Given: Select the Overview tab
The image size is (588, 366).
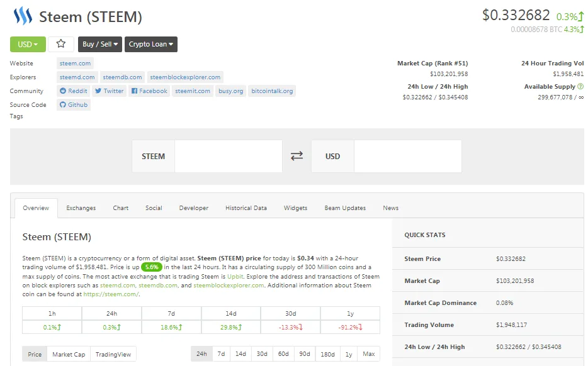Looking at the screenshot, I should click(36, 208).
